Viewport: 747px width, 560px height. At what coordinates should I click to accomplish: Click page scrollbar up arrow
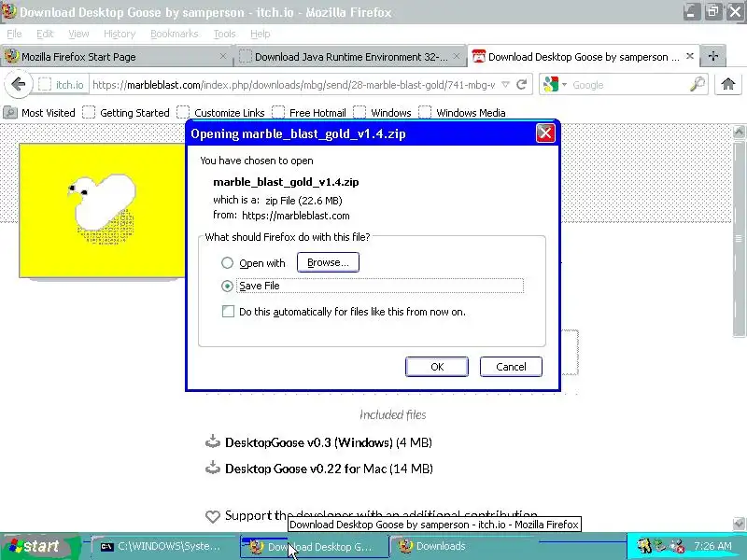point(739,132)
